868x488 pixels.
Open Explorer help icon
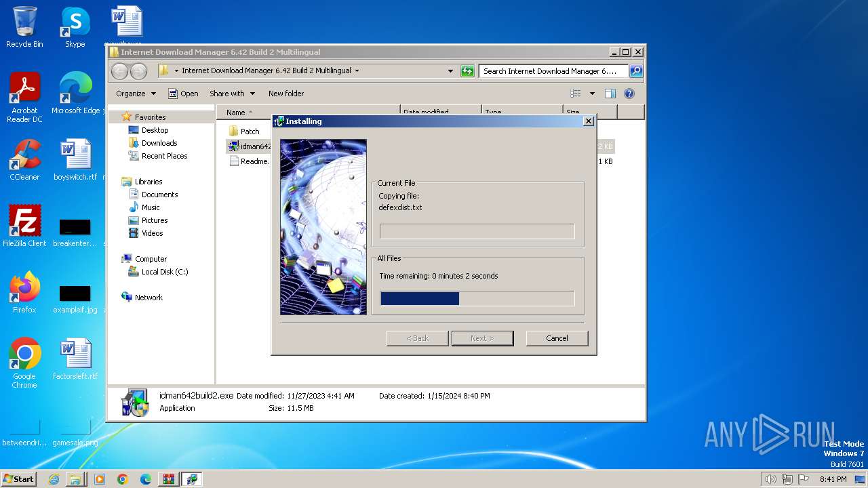(629, 94)
